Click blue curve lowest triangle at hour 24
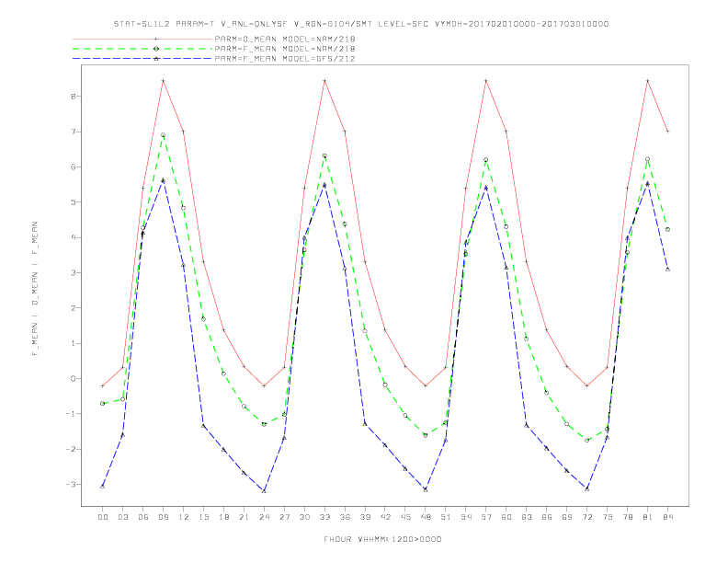Viewport: 728px width, 563px height. [x=264, y=491]
